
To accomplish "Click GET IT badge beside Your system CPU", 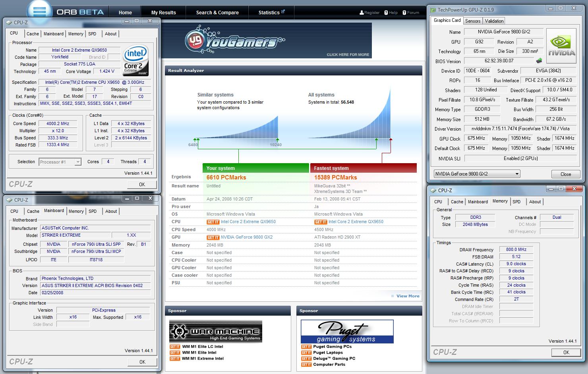I will click(x=213, y=222).
